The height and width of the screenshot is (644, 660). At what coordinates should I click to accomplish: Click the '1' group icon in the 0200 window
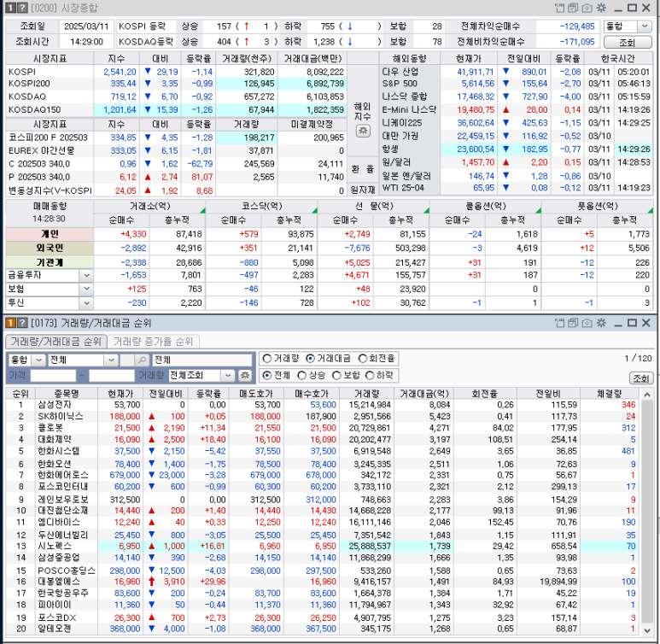pos(10,8)
